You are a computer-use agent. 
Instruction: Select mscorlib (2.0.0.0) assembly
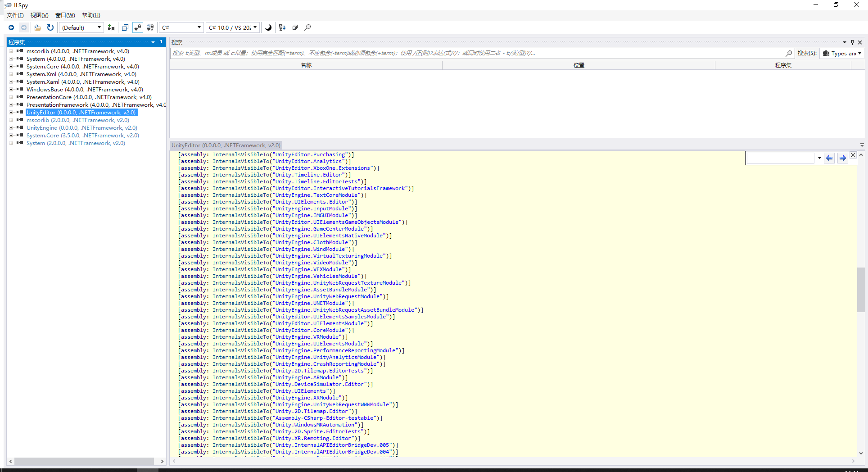[x=78, y=120]
